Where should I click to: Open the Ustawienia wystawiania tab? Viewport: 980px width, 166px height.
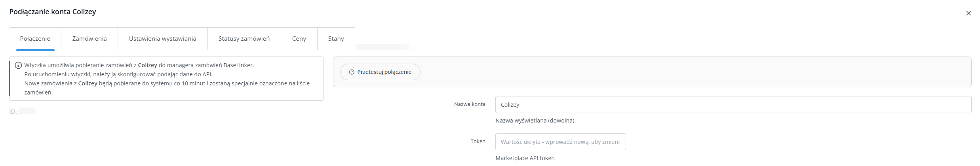click(x=163, y=39)
